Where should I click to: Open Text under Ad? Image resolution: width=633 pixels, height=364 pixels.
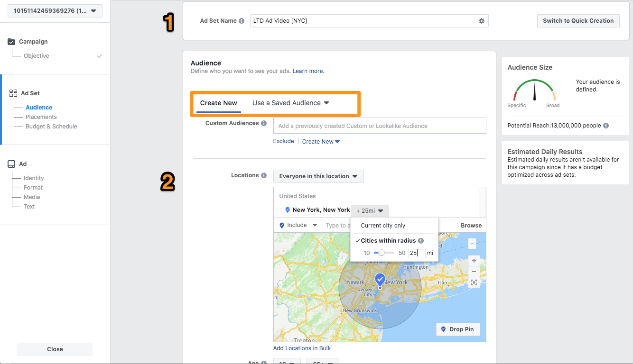(29, 207)
